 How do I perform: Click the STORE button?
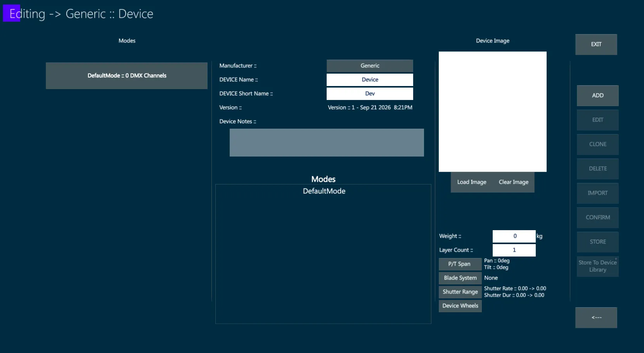point(598,242)
